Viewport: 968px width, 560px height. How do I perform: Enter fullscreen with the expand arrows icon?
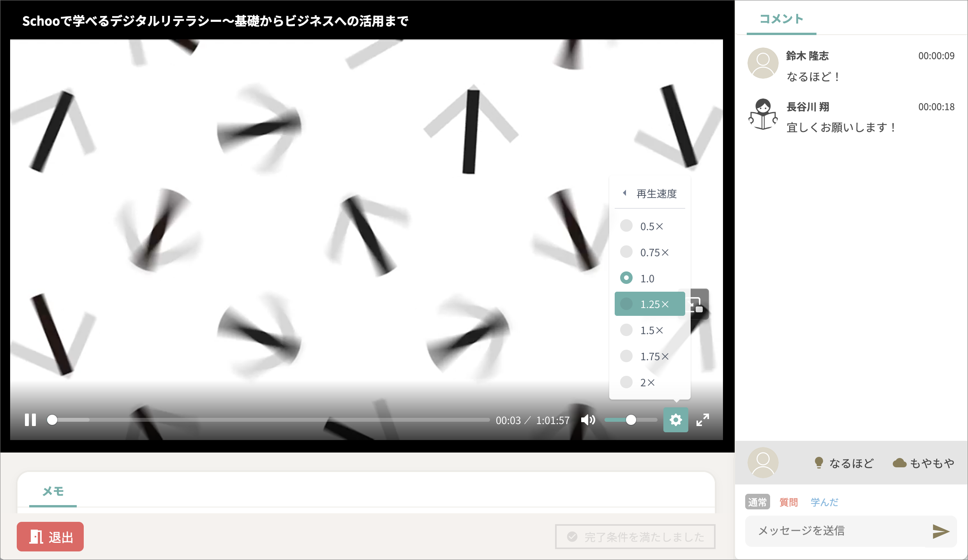[x=703, y=420]
